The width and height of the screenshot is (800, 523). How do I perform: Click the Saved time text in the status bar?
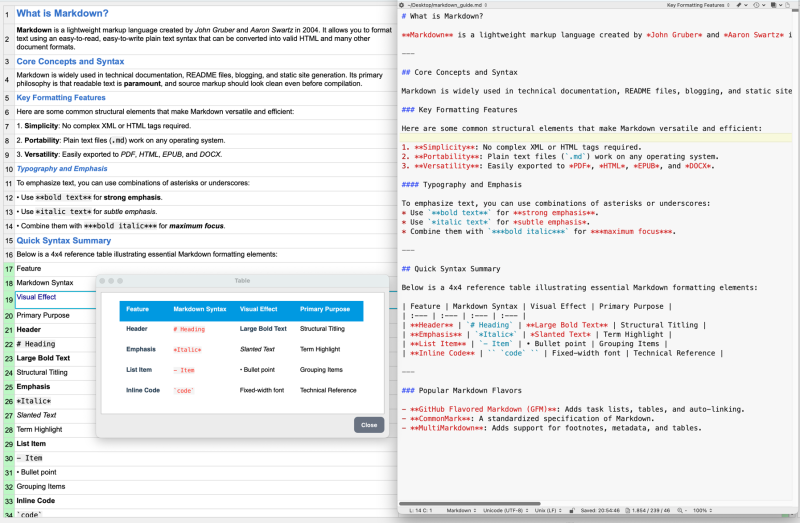click(600, 510)
